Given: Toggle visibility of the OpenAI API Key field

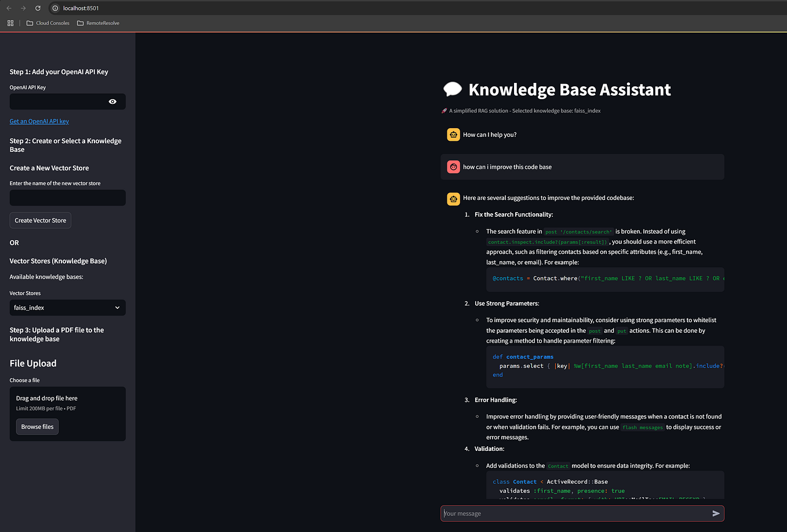Looking at the screenshot, I should click(x=114, y=101).
